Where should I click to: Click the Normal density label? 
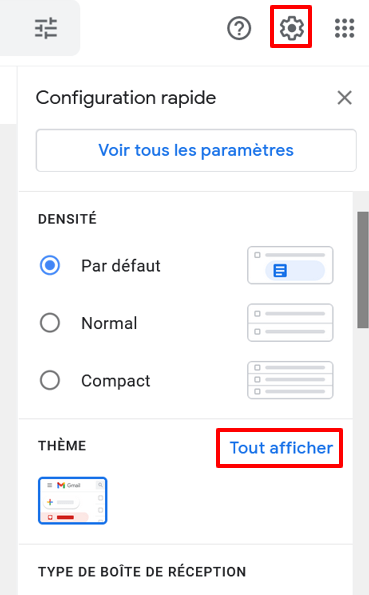109,323
